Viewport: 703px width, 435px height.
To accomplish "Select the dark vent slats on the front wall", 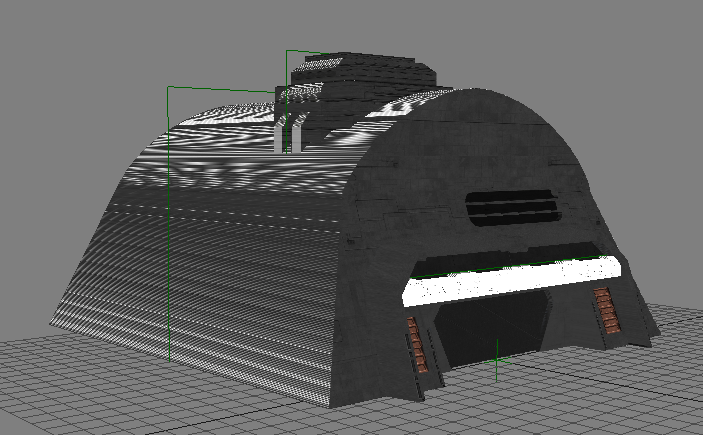I will pyautogui.click(x=513, y=209).
